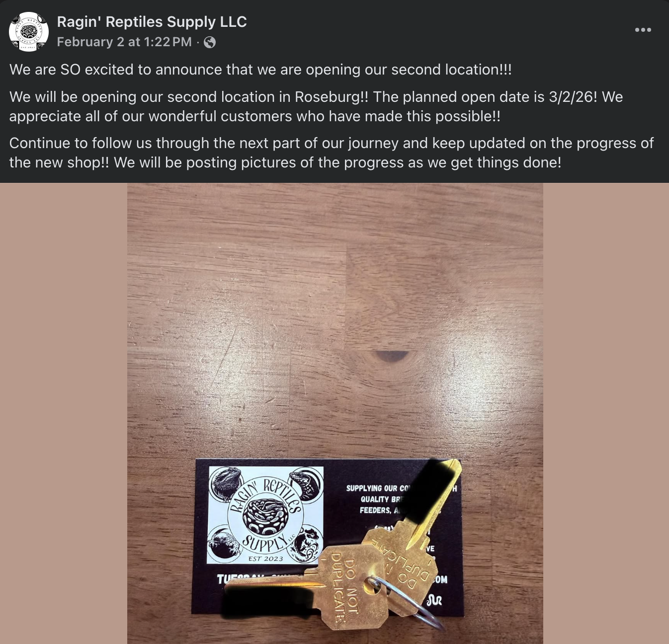The width and height of the screenshot is (669, 644).
Task: Open Ragin' Reptiles Supply LLC page link
Action: [152, 22]
